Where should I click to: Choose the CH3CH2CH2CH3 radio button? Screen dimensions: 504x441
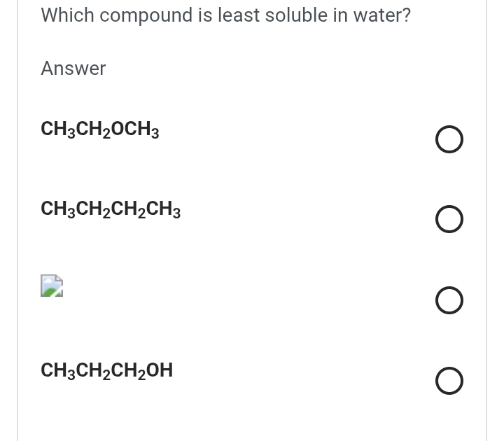click(x=449, y=220)
